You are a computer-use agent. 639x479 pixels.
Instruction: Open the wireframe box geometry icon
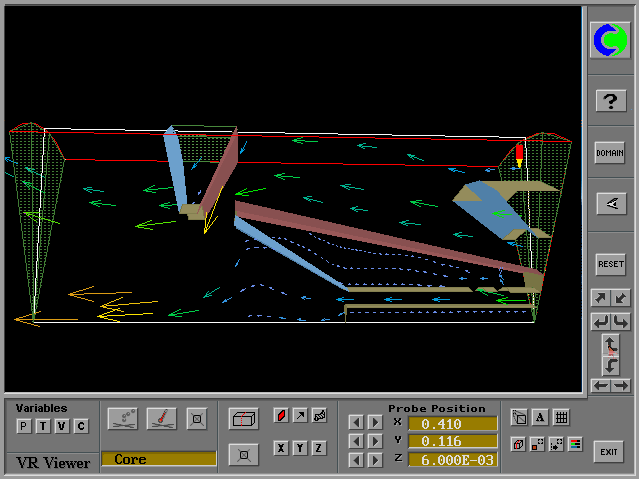point(244,420)
